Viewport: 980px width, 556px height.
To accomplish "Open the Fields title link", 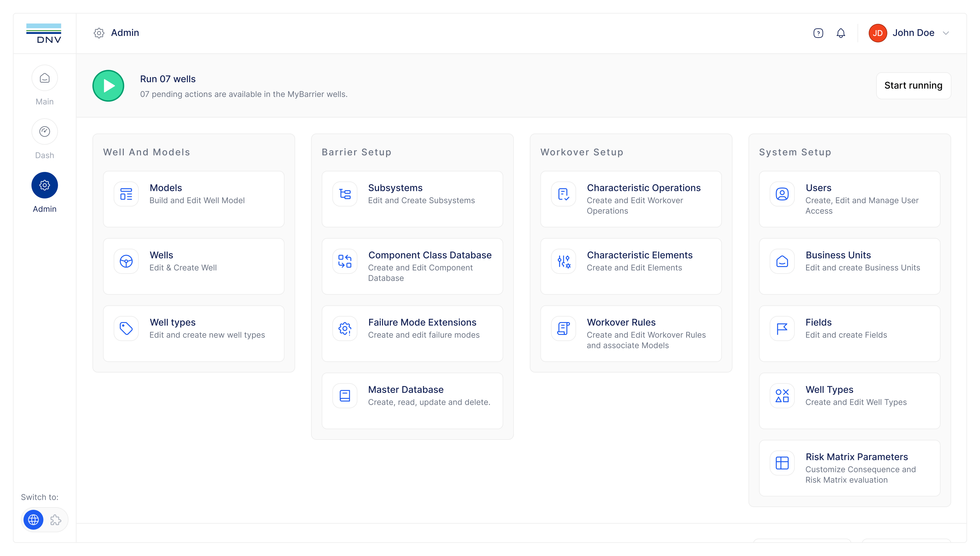I will 819,322.
